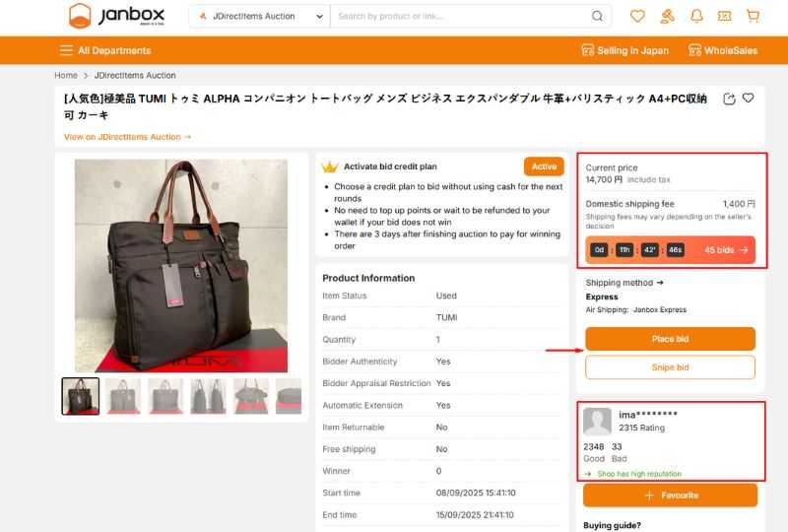
Task: Select the first bag thumbnail
Action: point(81,396)
